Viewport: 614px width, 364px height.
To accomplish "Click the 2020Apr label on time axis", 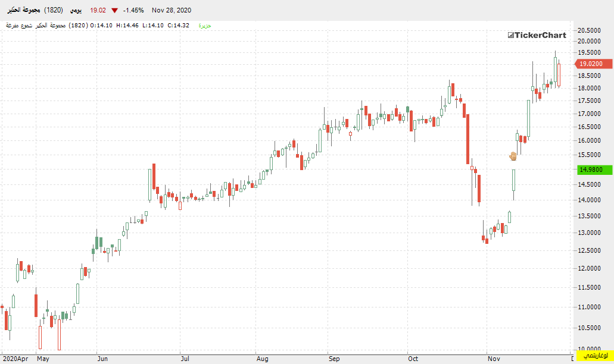I will 15,359.
